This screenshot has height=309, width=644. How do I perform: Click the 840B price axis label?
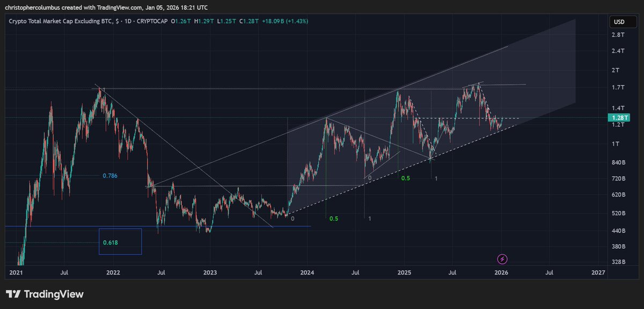coord(620,163)
